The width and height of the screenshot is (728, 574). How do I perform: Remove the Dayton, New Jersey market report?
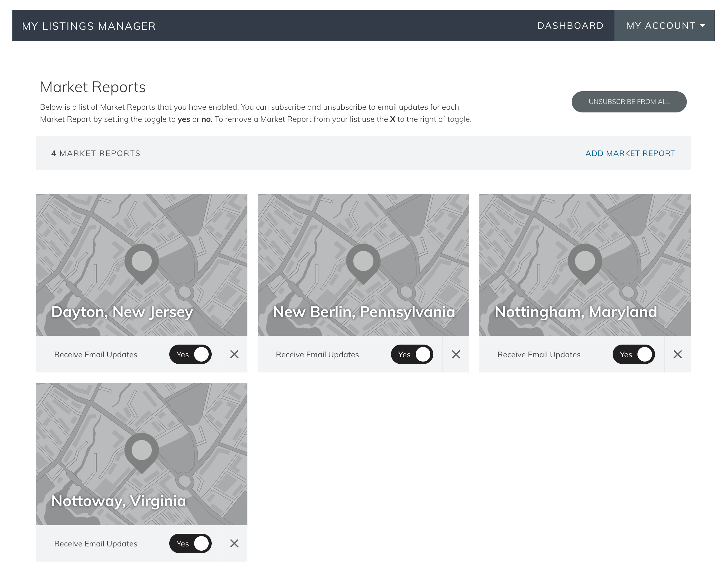[234, 354]
